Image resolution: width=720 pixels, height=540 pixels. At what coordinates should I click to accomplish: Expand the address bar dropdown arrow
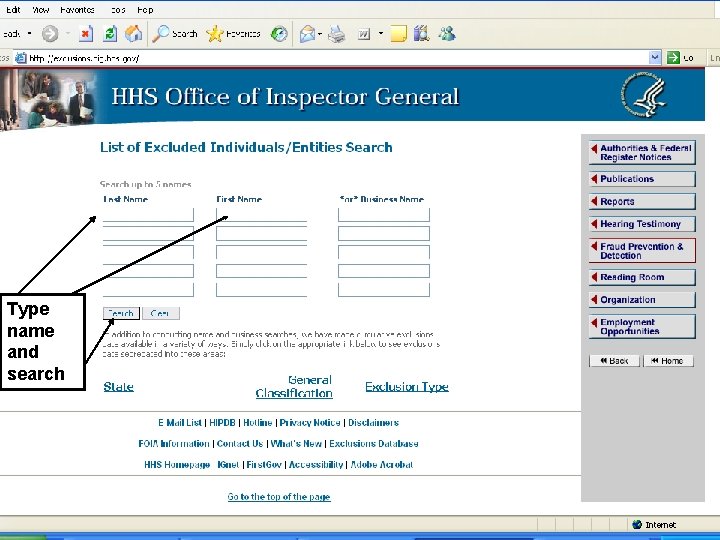[x=655, y=58]
